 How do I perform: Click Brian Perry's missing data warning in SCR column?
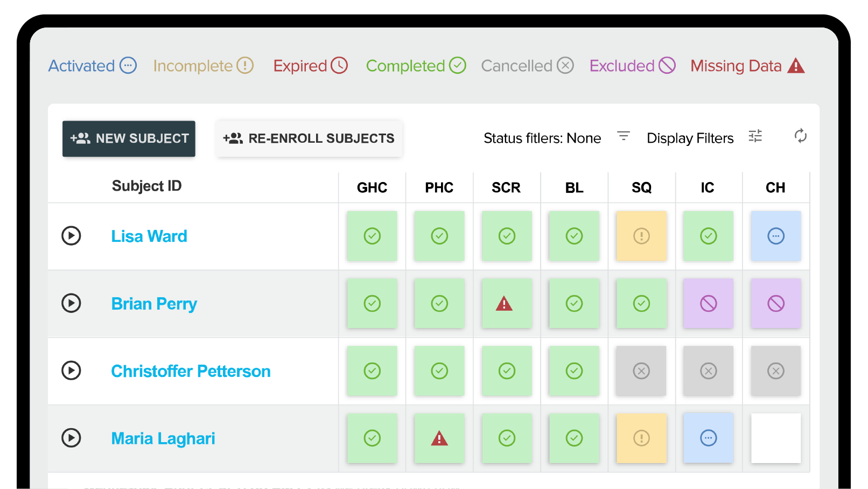(x=506, y=303)
